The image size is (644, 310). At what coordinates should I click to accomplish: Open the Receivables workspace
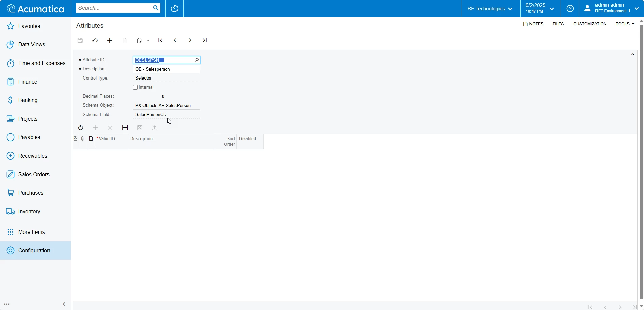35,156
